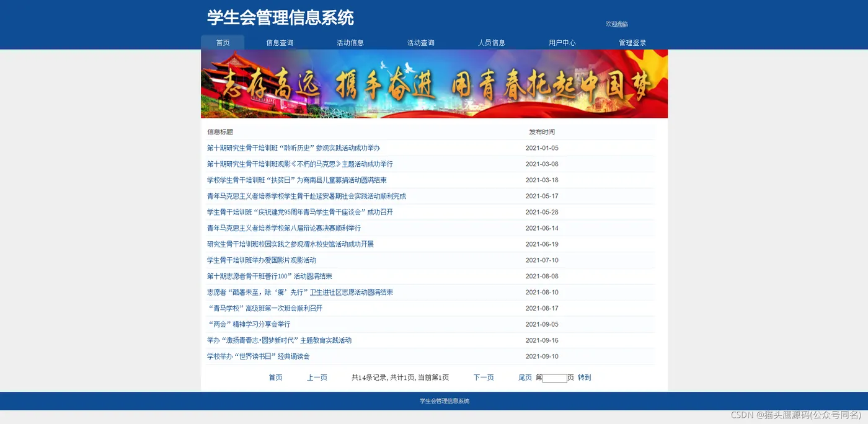Click the date 2021-06-14
The height and width of the screenshot is (424, 868).
click(542, 228)
